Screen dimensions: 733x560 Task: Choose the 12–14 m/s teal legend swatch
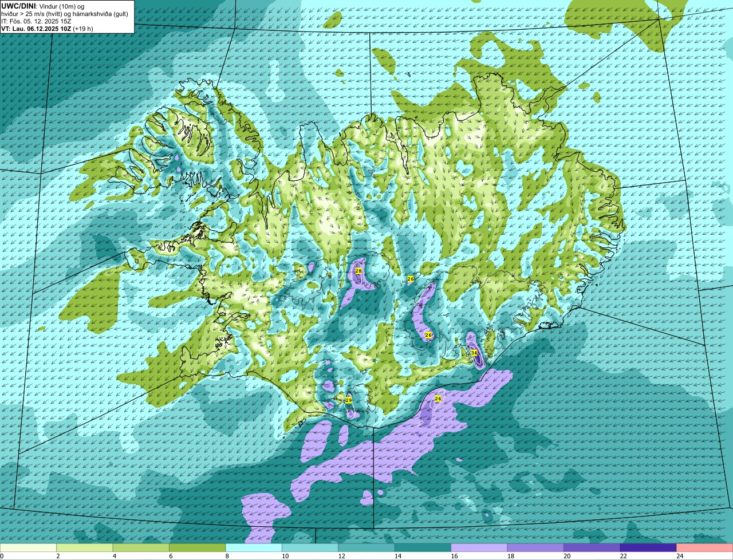point(366,547)
